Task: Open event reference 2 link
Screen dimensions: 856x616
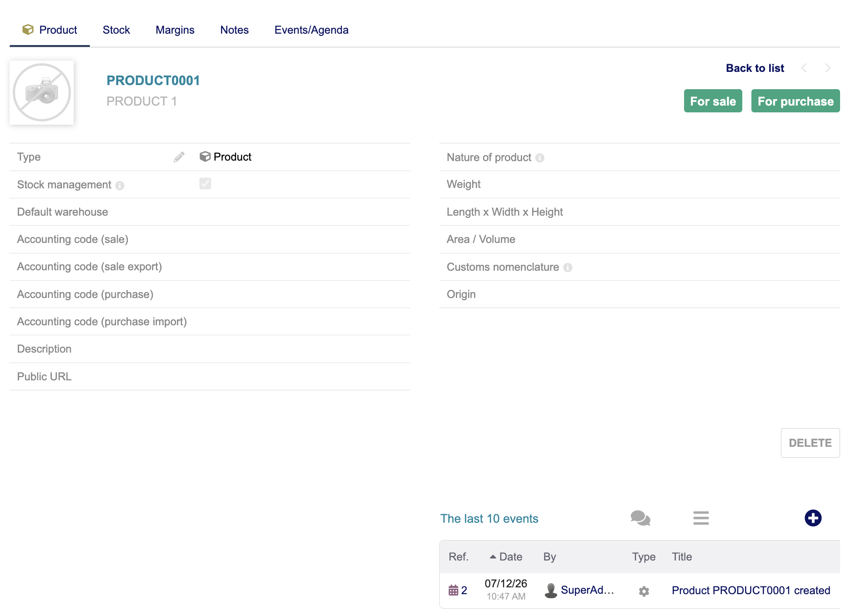Action: tap(464, 591)
